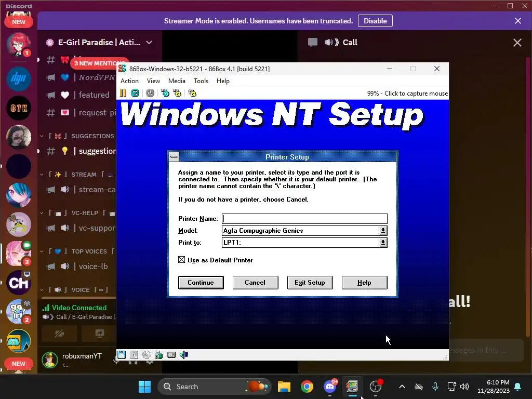Open taskbar clock showing 6:10 PM
The image size is (532, 399).
[494, 387]
